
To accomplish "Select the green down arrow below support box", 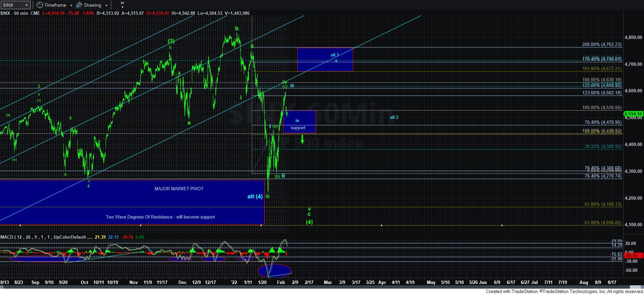I will tap(302, 139).
